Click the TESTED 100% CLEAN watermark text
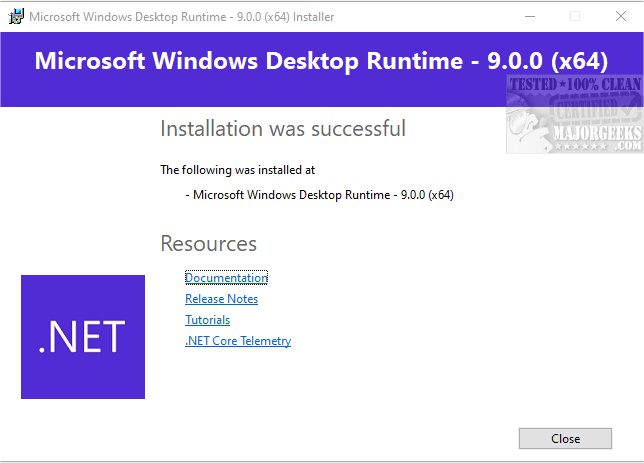This screenshot has width=644, height=463. point(574,85)
